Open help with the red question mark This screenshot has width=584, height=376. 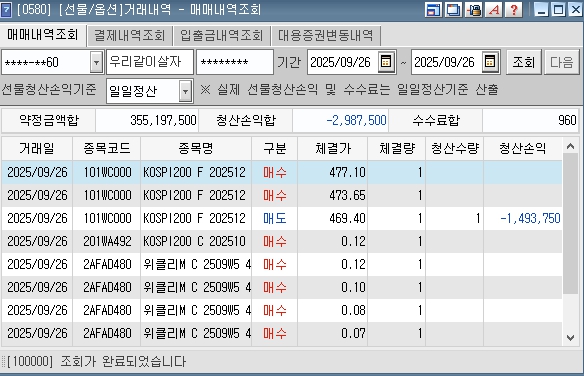pos(514,9)
